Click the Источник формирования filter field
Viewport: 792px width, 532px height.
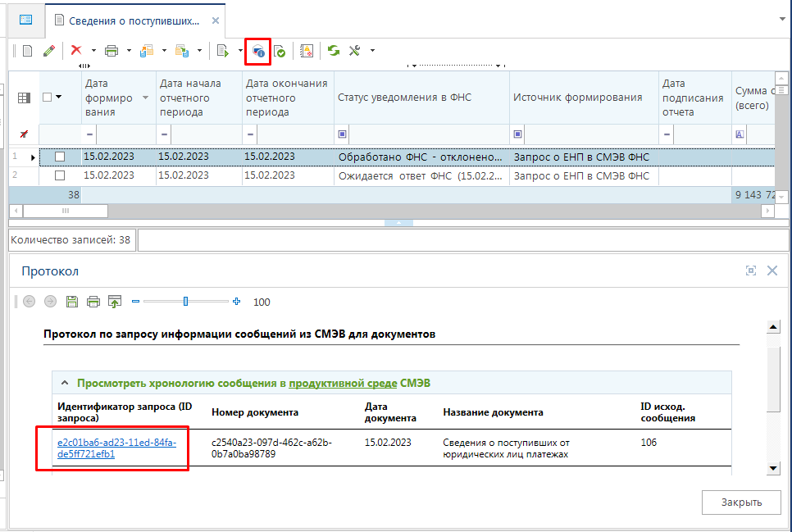(592, 134)
